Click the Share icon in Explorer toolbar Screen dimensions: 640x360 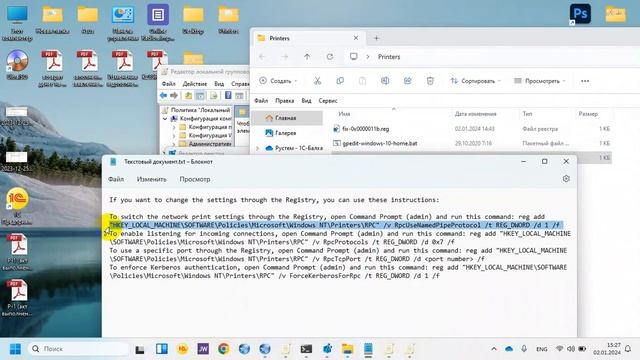pyautogui.click(x=407, y=81)
